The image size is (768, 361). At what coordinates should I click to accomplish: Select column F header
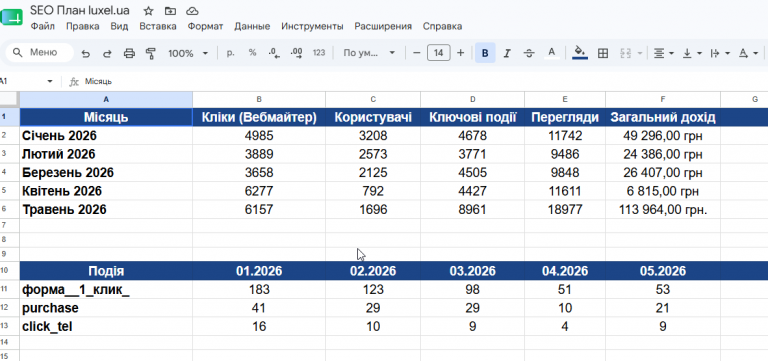[663, 99]
